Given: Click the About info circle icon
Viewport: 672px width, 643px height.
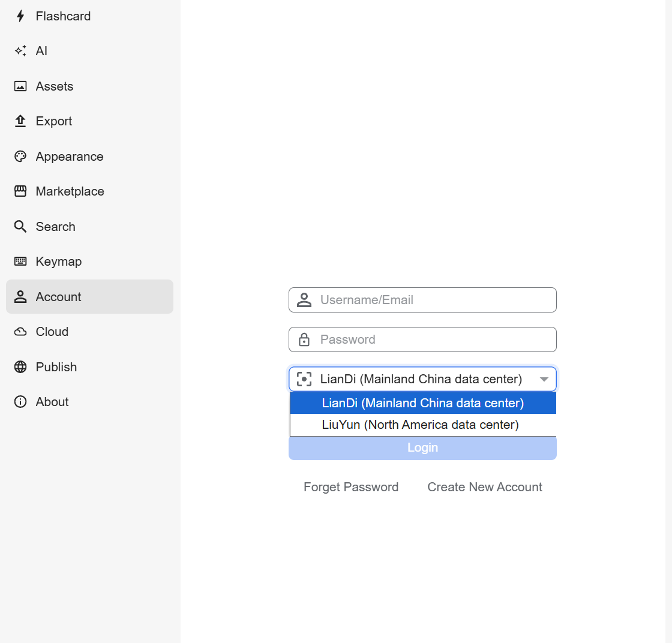Looking at the screenshot, I should tap(20, 402).
